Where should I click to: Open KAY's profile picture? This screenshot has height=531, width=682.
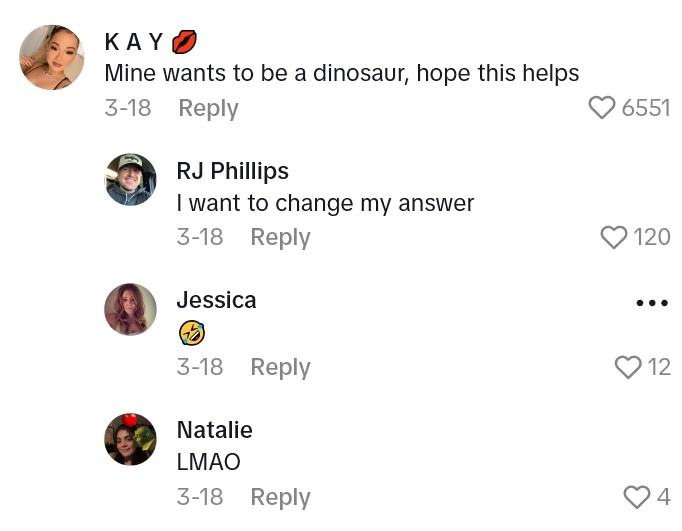pyautogui.click(x=52, y=57)
